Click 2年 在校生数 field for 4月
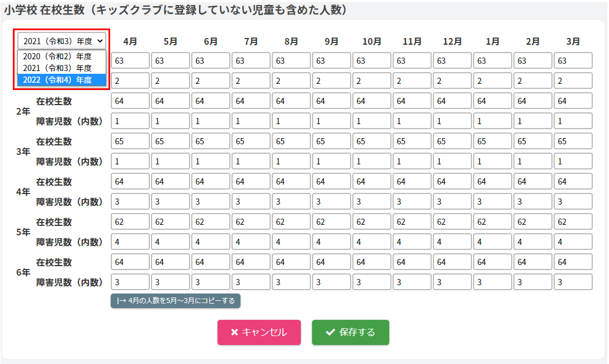This screenshot has width=609, height=364. pos(130,101)
